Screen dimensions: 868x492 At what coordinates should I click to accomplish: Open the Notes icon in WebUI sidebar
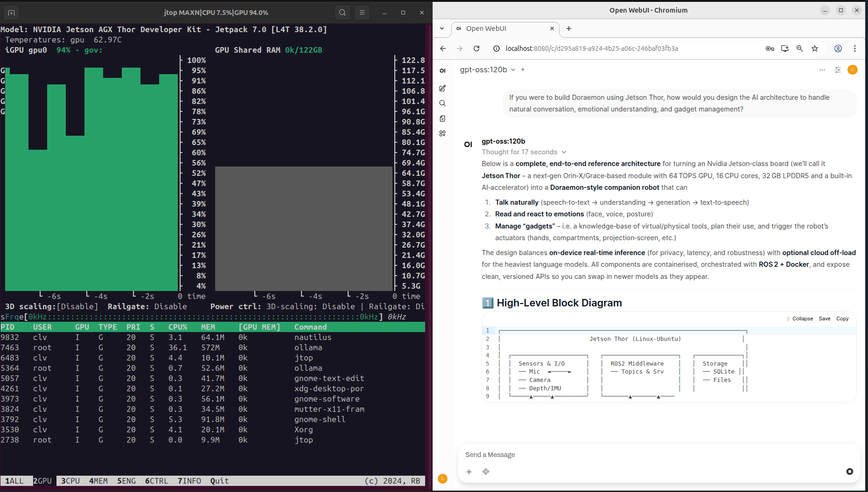[x=442, y=118]
